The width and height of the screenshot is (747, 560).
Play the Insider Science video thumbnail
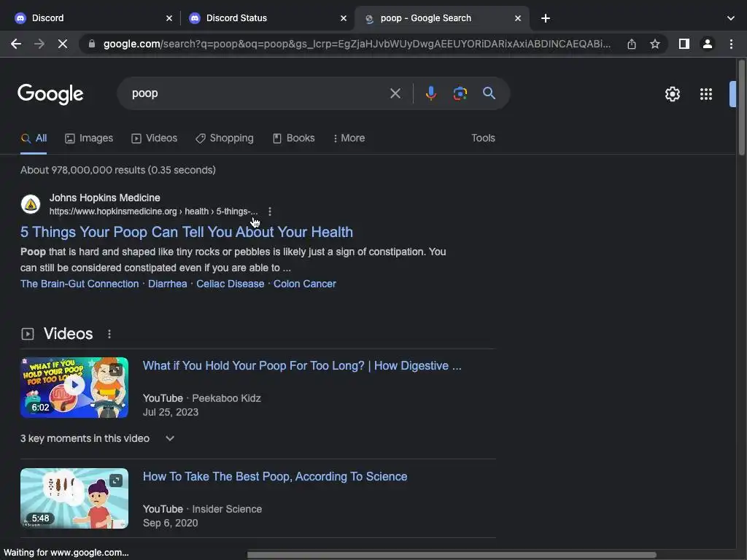pos(74,499)
